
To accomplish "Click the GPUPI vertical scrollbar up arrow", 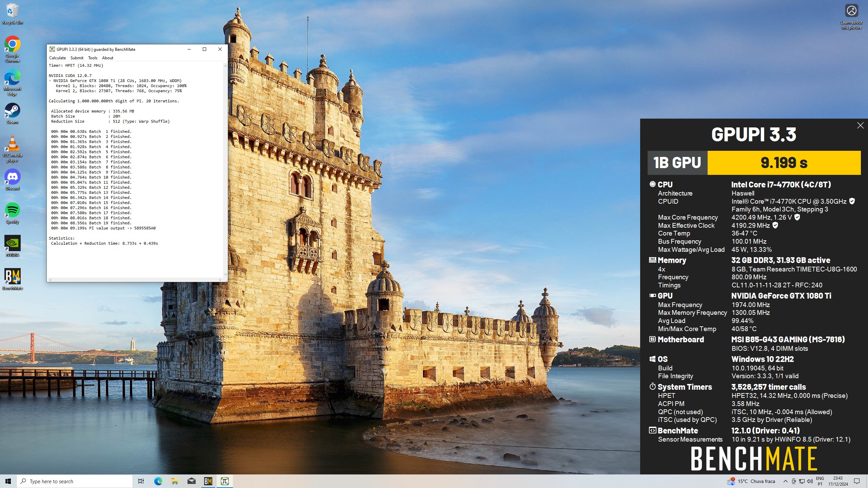I will pyautogui.click(x=225, y=66).
